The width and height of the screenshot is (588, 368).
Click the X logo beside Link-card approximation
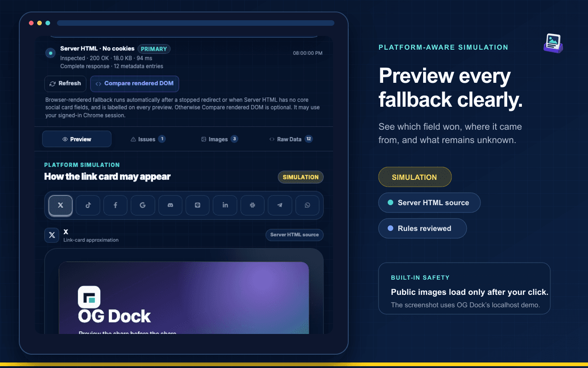coord(52,235)
